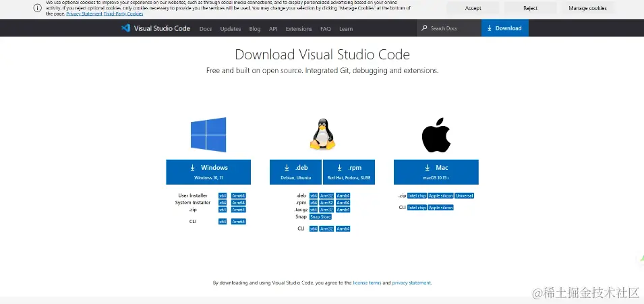The width and height of the screenshot is (644, 304).
Task: Open the FAQ navigation item
Action: [325, 29]
